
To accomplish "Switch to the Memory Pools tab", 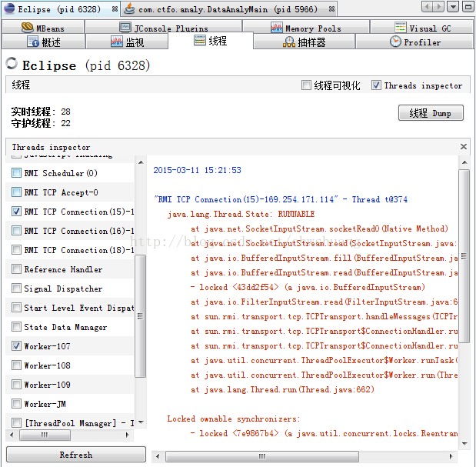I will tap(306, 27).
